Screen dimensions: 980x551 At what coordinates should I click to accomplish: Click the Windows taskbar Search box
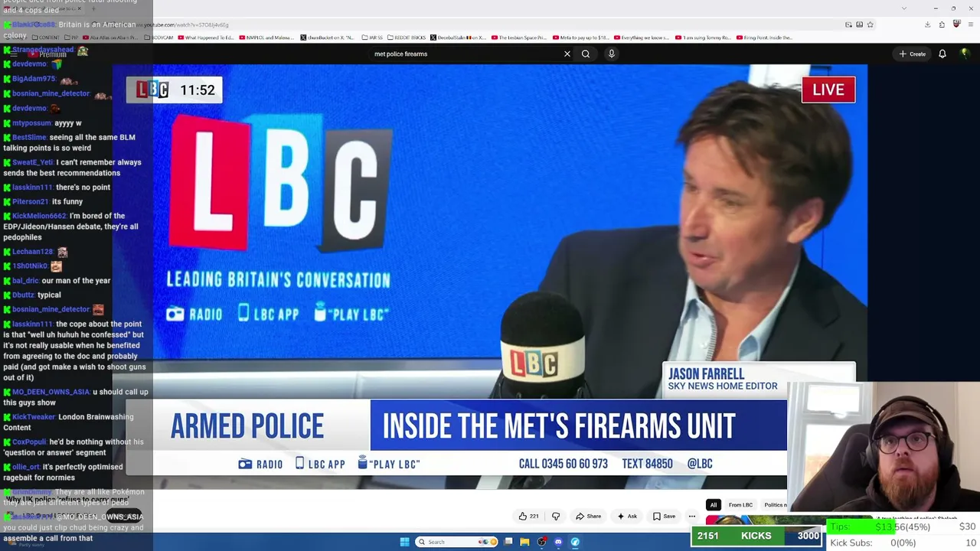click(455, 542)
